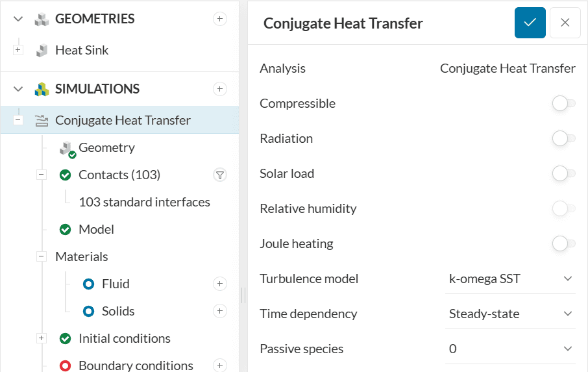Open the Passive species dropdown
This screenshot has height=372, width=588.
[511, 349]
